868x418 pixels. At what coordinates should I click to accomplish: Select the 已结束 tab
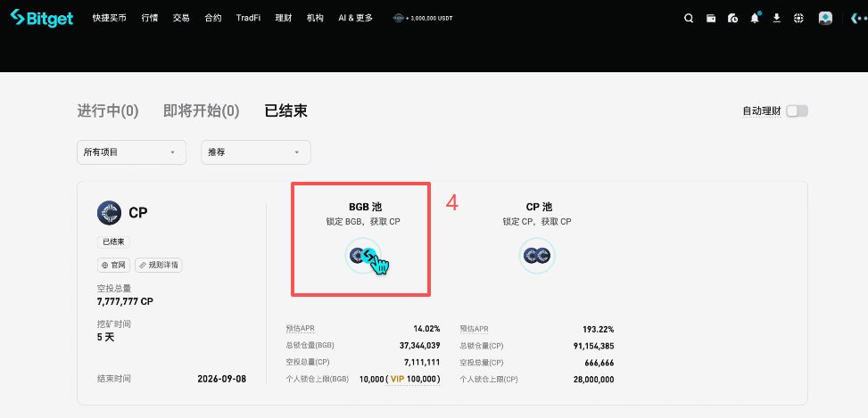click(x=285, y=111)
